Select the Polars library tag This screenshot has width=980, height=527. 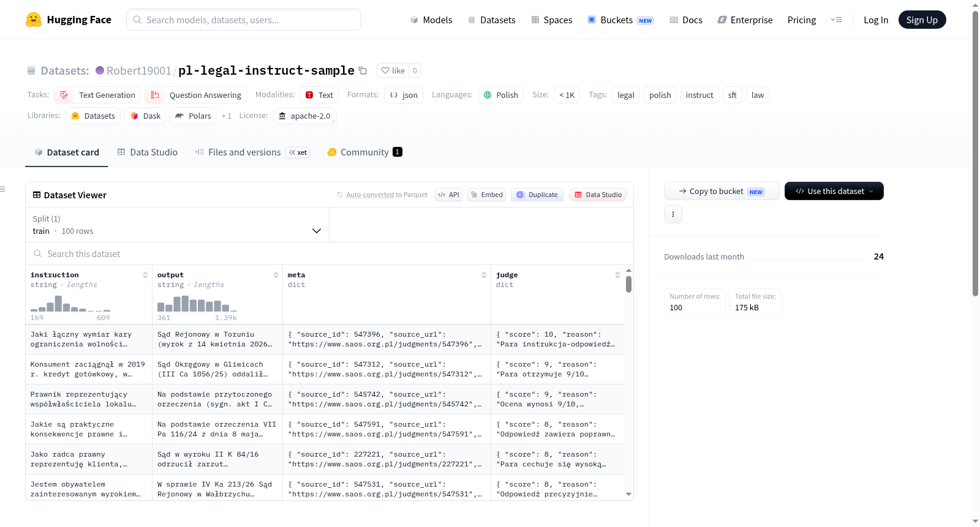click(193, 116)
